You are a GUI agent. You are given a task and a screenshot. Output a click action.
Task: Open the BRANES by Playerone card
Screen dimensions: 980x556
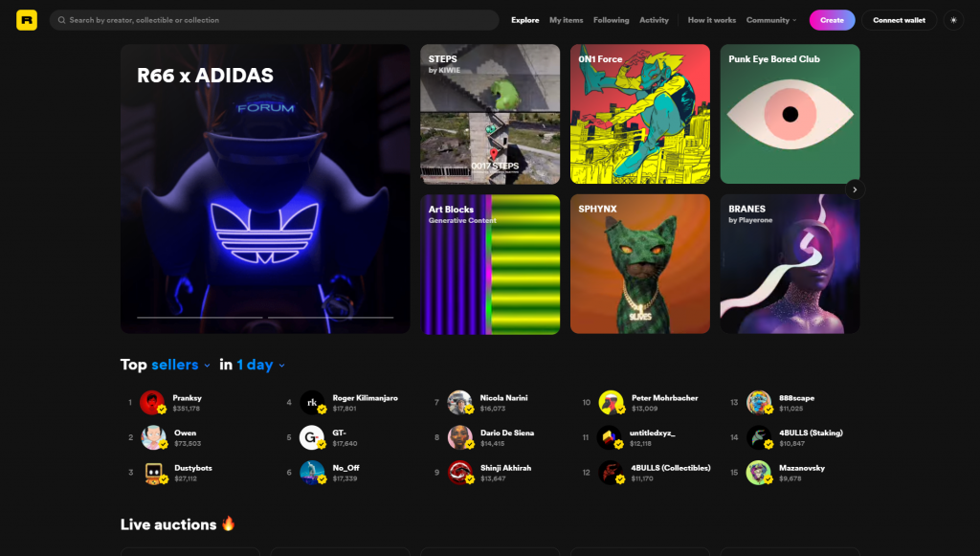(790, 264)
